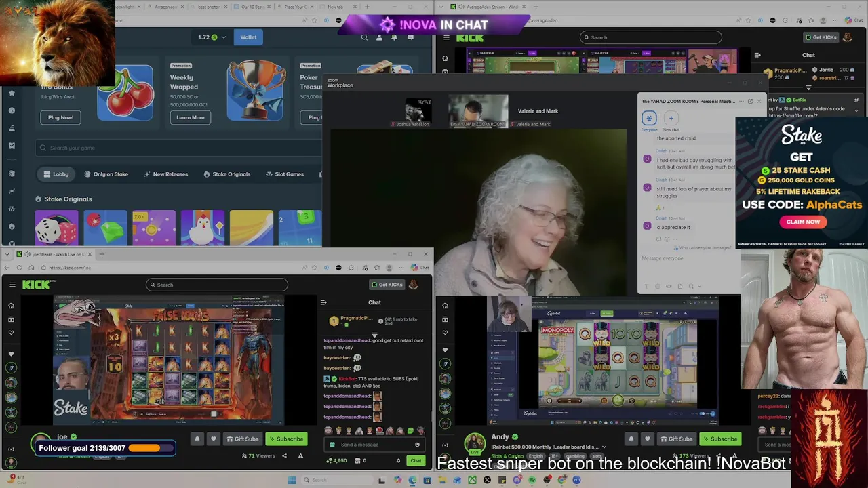Expand Andy's stream title chevron

point(604,447)
